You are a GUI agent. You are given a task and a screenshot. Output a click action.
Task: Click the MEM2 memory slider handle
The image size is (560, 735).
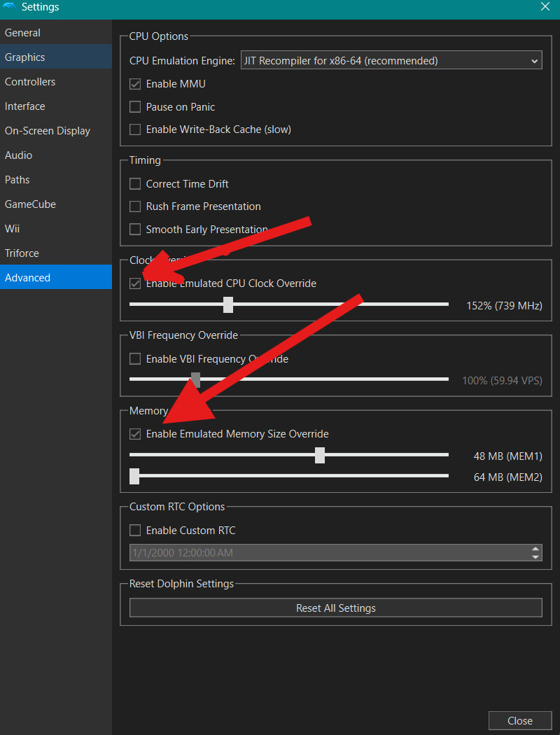click(x=134, y=476)
